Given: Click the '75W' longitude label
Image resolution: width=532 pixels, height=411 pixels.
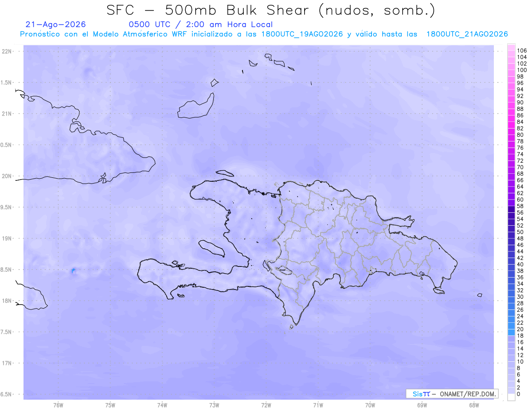Looking at the screenshot, I should coord(110,405).
